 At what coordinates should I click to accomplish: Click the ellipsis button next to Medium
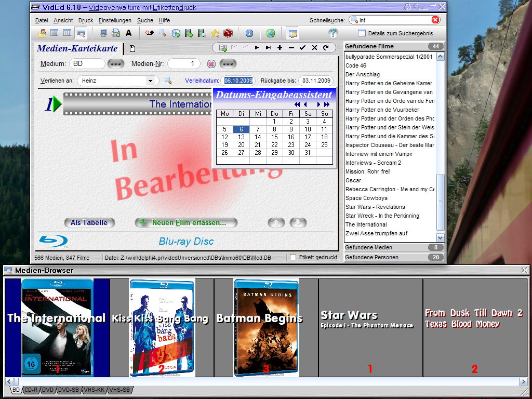point(115,64)
